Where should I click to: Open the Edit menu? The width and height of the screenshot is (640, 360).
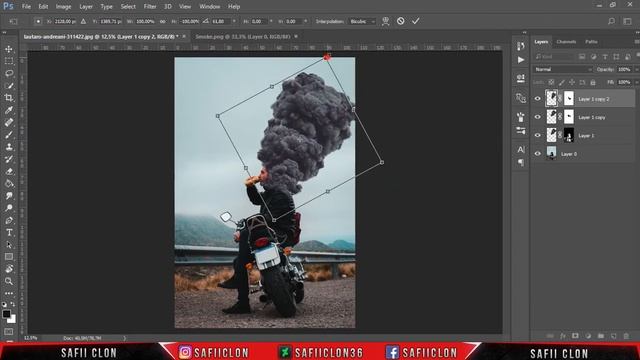pyautogui.click(x=43, y=7)
